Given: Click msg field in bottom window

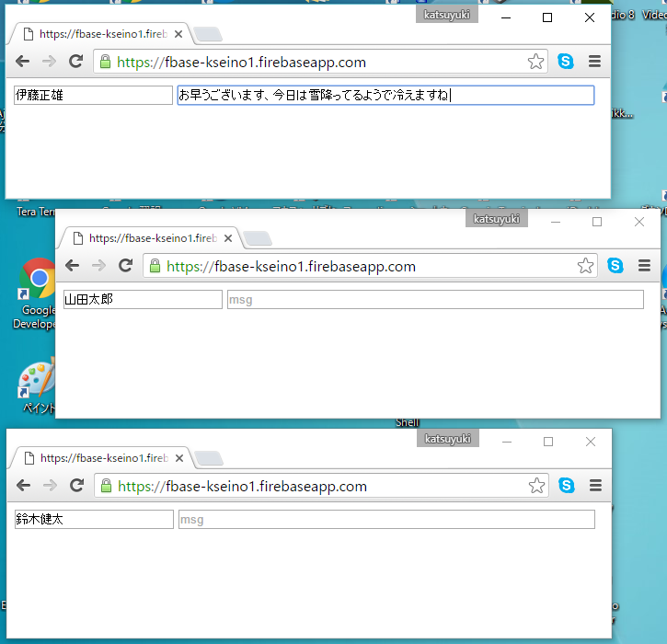Looking at the screenshot, I should [386, 520].
